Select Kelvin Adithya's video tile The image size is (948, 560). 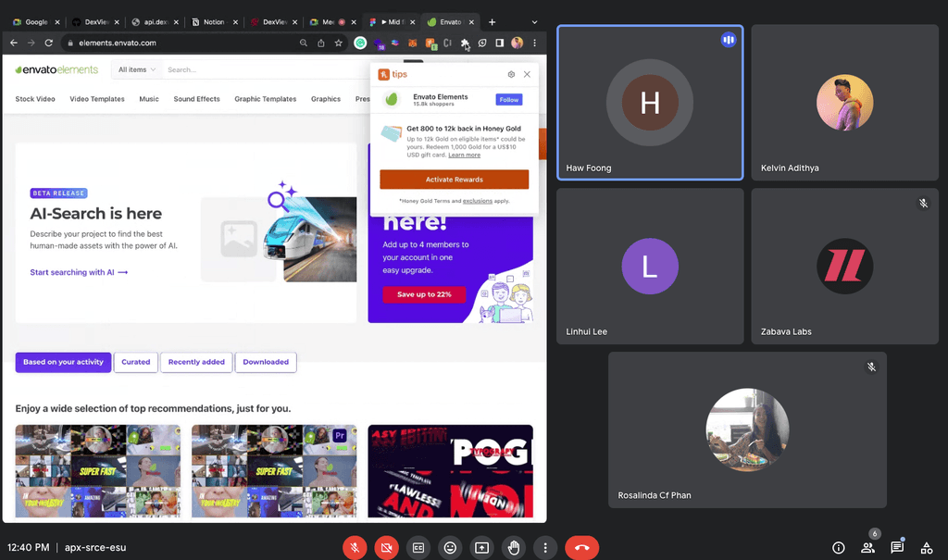coord(844,102)
